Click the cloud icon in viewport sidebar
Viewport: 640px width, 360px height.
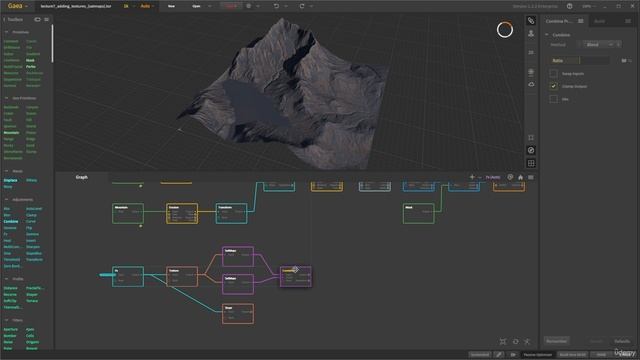(531, 84)
